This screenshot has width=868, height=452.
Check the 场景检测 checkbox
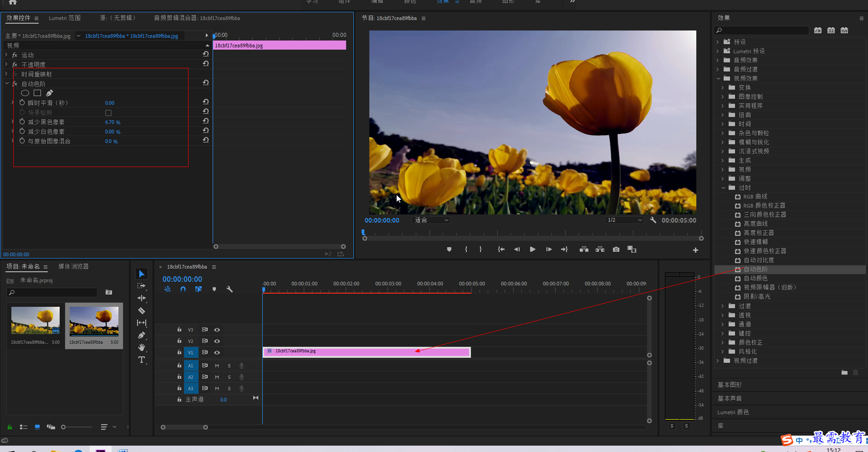108,112
